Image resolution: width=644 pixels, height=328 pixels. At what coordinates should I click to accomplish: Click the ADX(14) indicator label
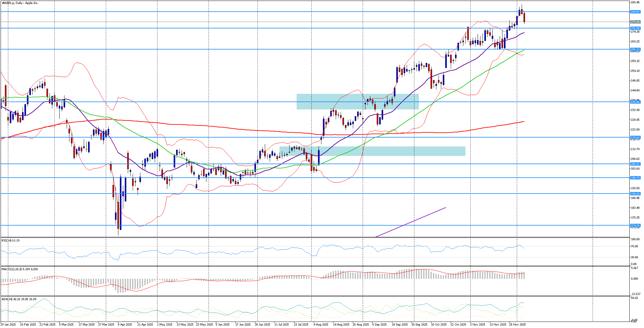tap(19, 299)
